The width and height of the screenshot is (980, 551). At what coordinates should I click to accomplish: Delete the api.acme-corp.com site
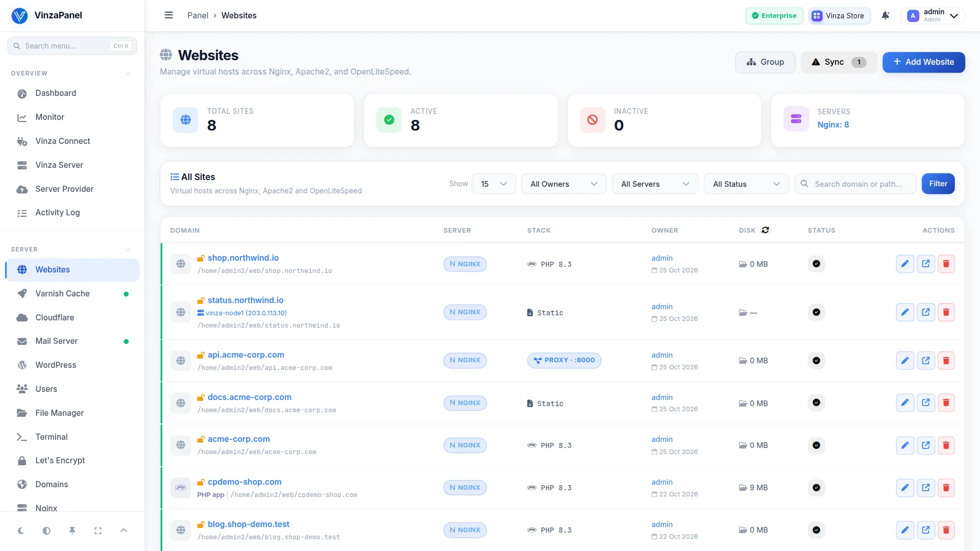[x=946, y=361]
